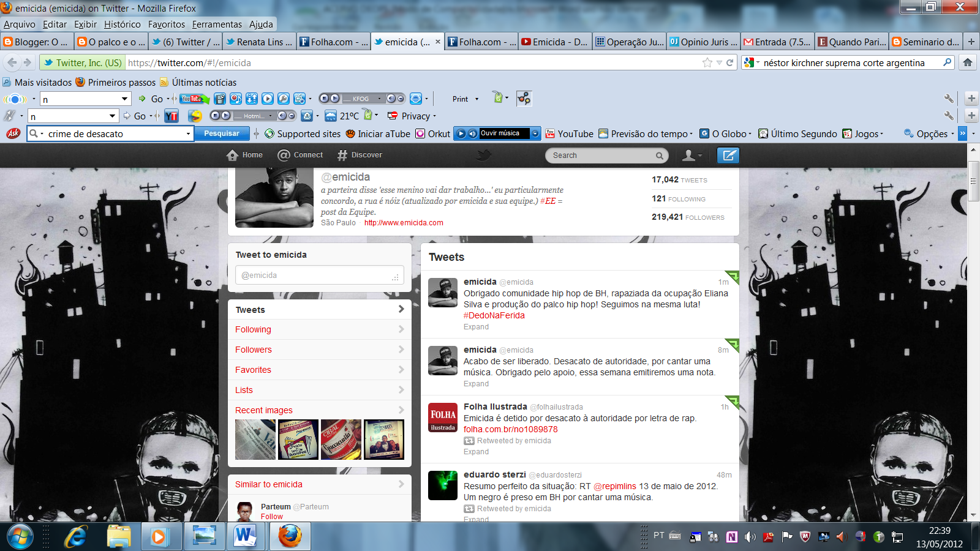The width and height of the screenshot is (980, 551).
Task: Open the Followers list link
Action: point(254,350)
